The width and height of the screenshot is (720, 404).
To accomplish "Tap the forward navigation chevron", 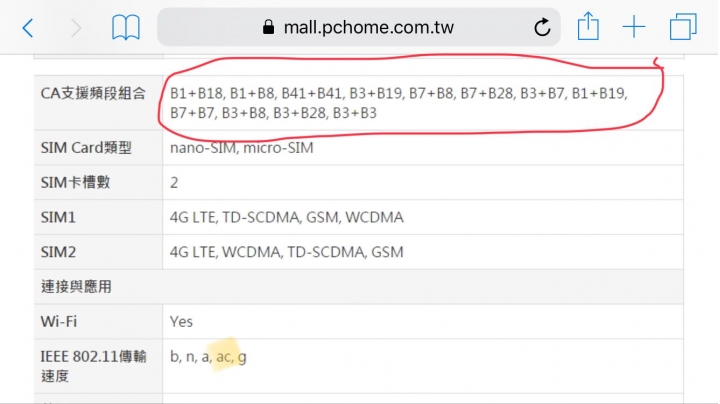I will click(x=76, y=28).
